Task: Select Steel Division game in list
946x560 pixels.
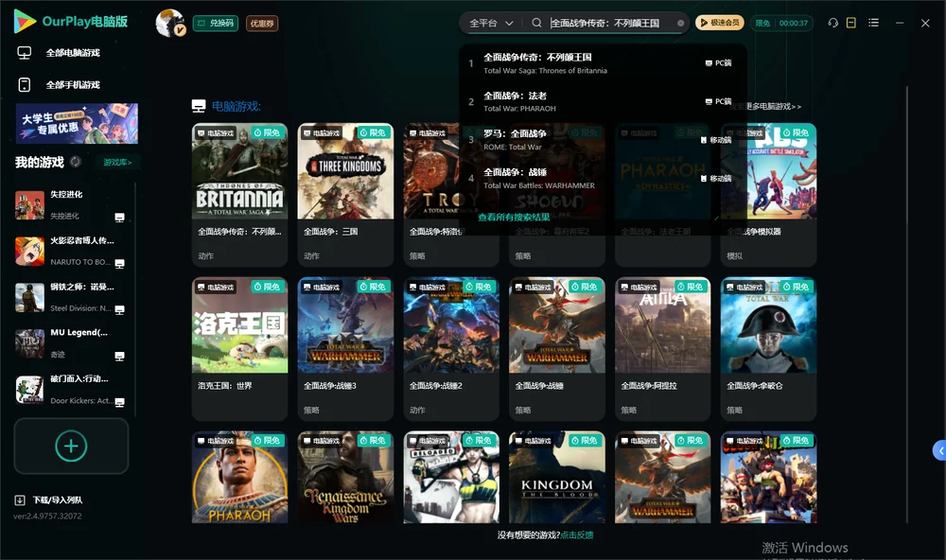Action: pyautogui.click(x=71, y=297)
